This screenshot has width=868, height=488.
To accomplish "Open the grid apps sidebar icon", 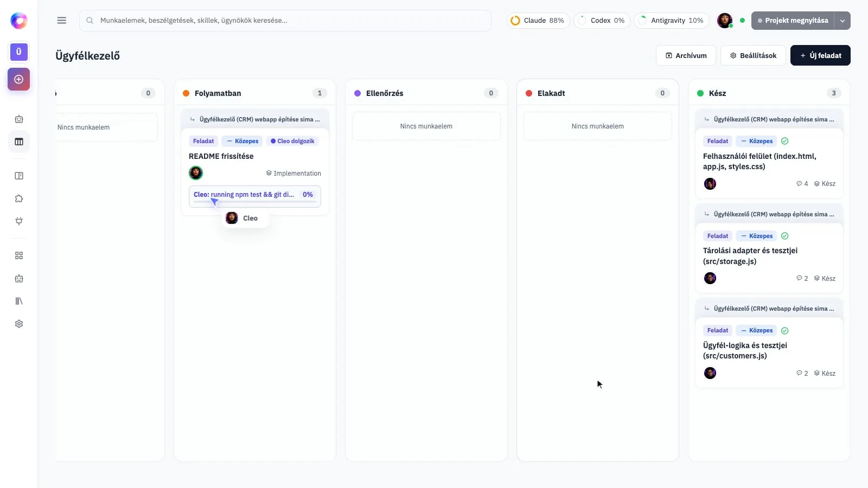I will tap(19, 255).
